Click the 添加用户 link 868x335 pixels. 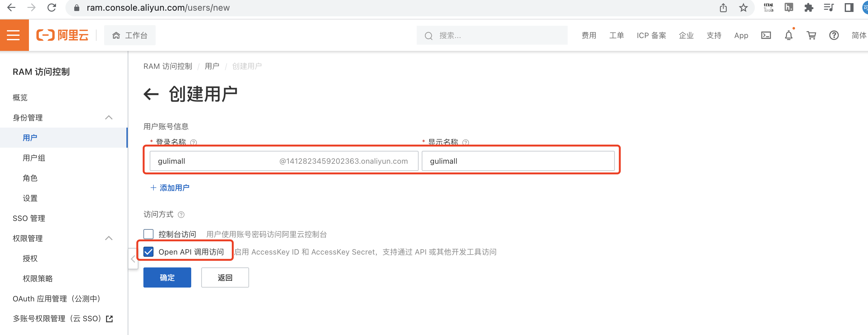[170, 188]
